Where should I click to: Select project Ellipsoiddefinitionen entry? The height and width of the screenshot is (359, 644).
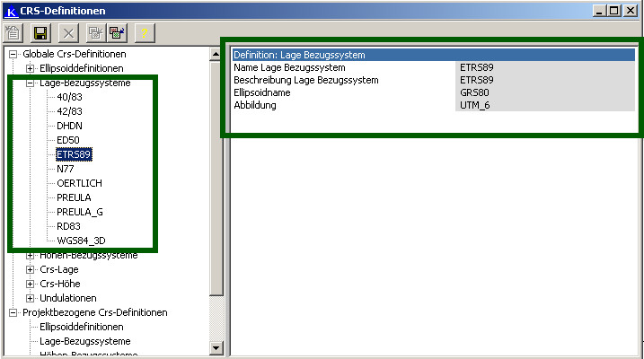coord(82,327)
